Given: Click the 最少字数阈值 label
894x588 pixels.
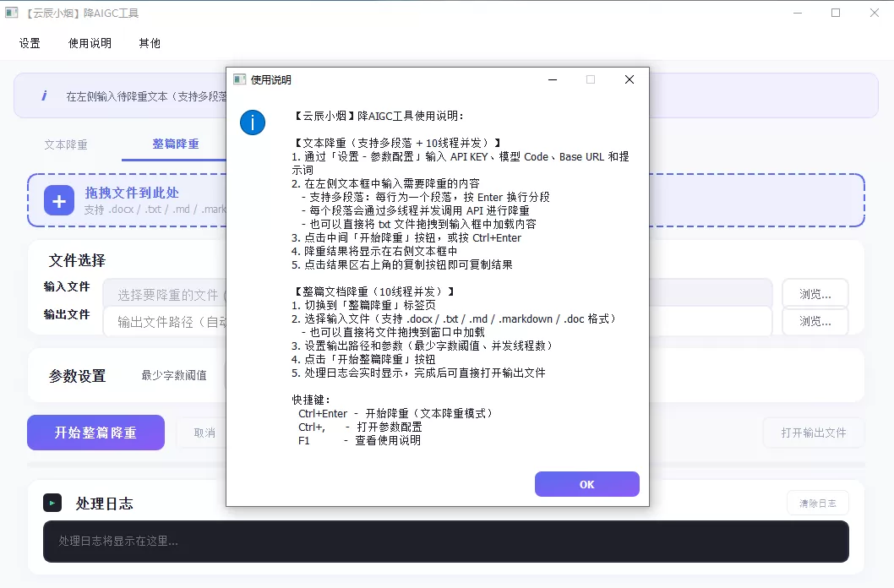Looking at the screenshot, I should tap(174, 375).
